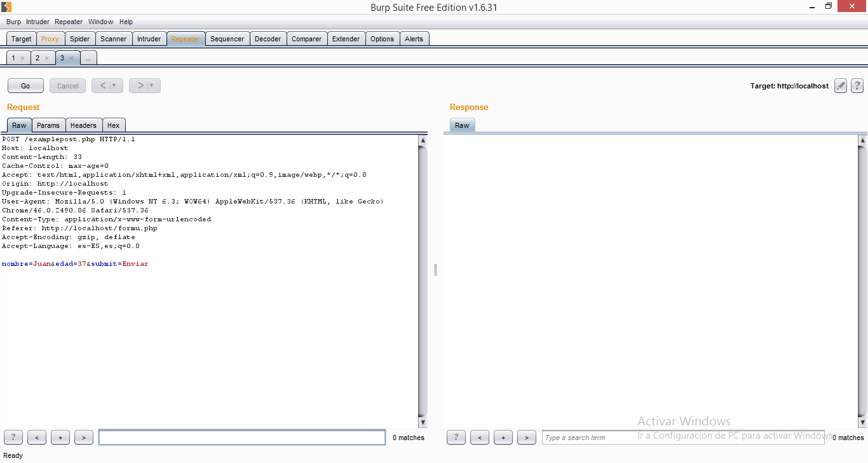The width and height of the screenshot is (868, 463).
Task: Show the request Params tab
Action: (x=48, y=125)
